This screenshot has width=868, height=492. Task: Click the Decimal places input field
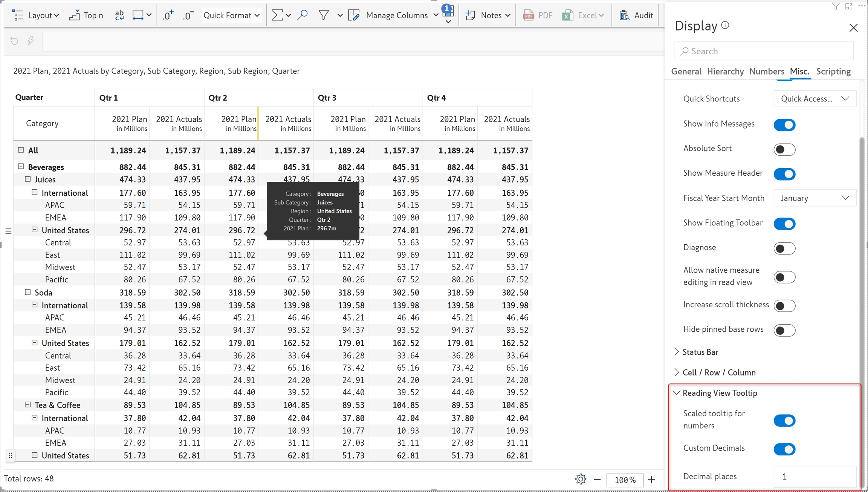[x=815, y=477]
